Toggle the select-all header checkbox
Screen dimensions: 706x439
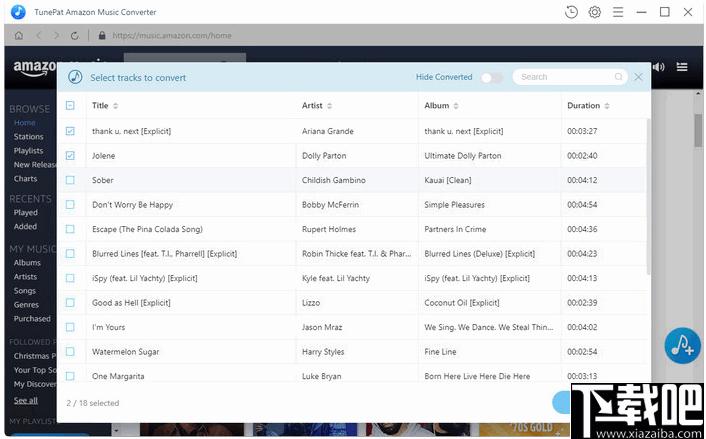pos(70,105)
